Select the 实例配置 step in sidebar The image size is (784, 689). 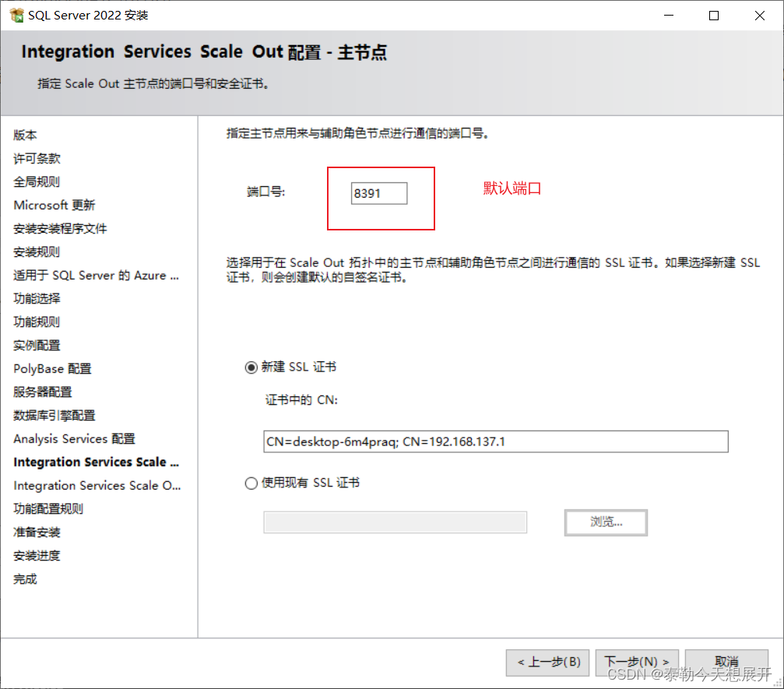pyautogui.click(x=37, y=346)
